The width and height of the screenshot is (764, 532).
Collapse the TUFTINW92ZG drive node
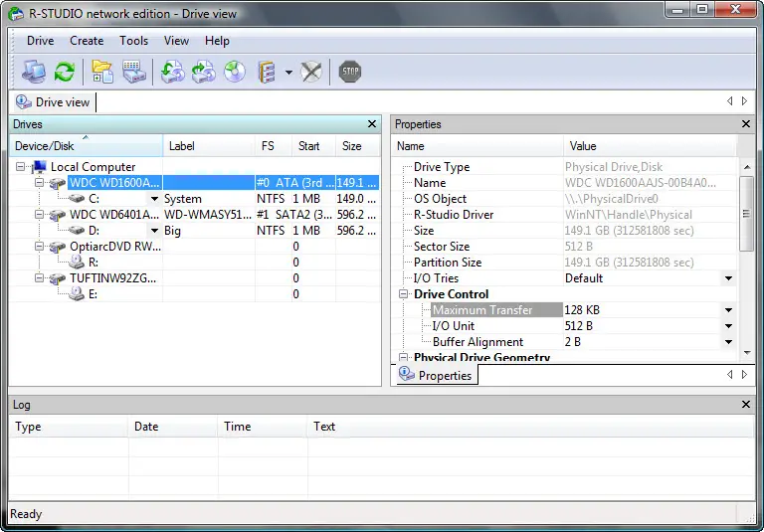(39, 278)
